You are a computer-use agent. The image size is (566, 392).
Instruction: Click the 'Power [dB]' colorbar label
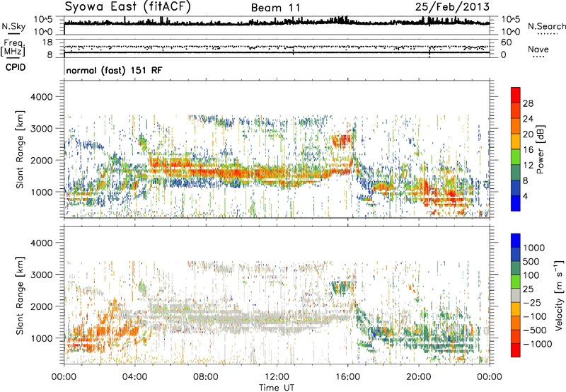coord(540,149)
